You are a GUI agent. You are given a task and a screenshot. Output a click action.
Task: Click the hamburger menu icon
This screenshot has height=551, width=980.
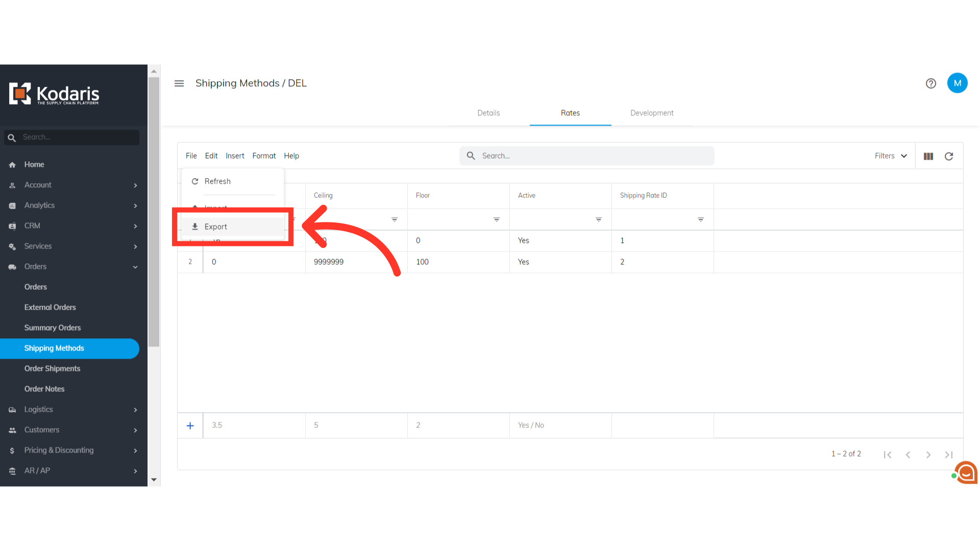pos(179,83)
